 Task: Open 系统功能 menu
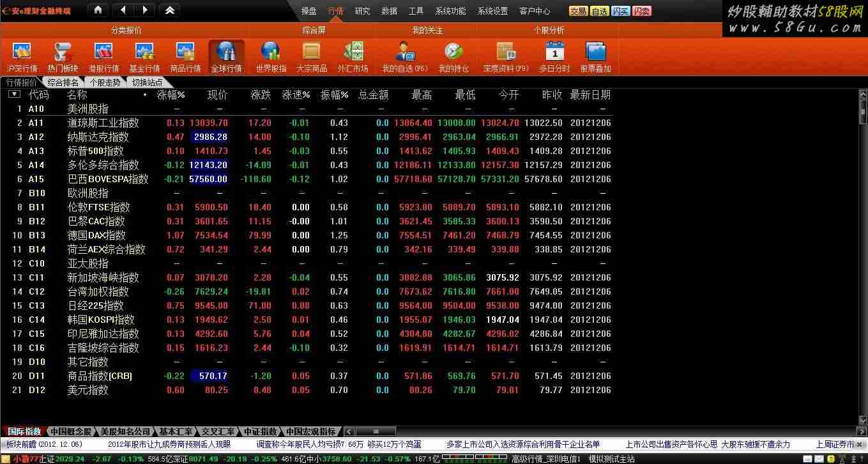450,11
